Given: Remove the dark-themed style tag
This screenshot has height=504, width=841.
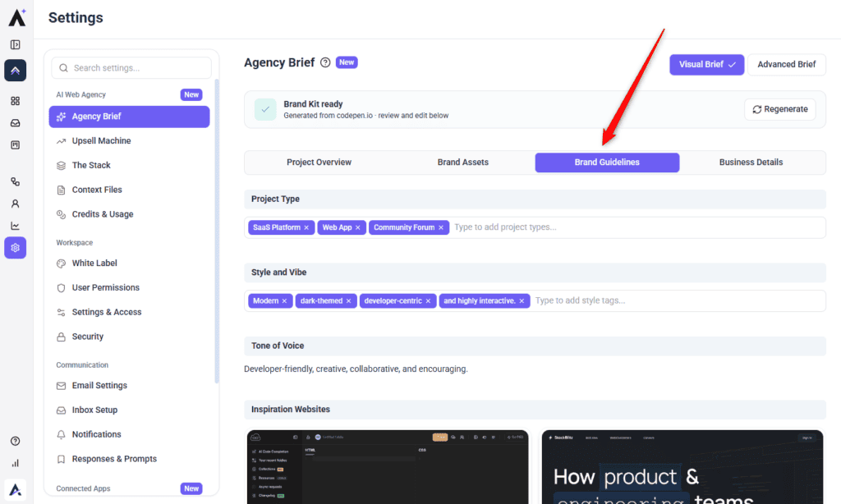Looking at the screenshot, I should click(x=348, y=301).
